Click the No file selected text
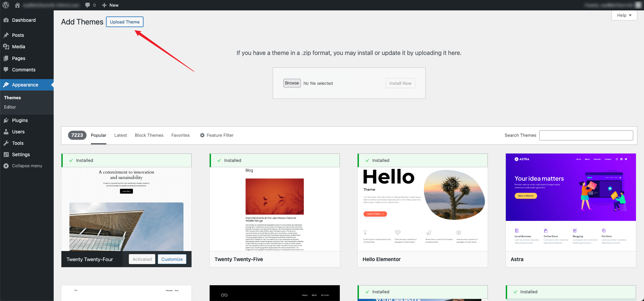The image size is (644, 301). pos(318,83)
